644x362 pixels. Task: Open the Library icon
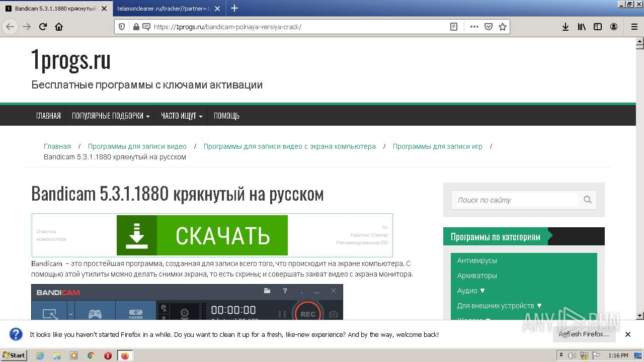582,27
